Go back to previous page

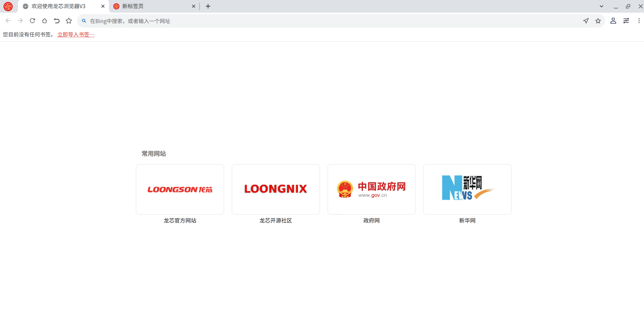coord(8,21)
